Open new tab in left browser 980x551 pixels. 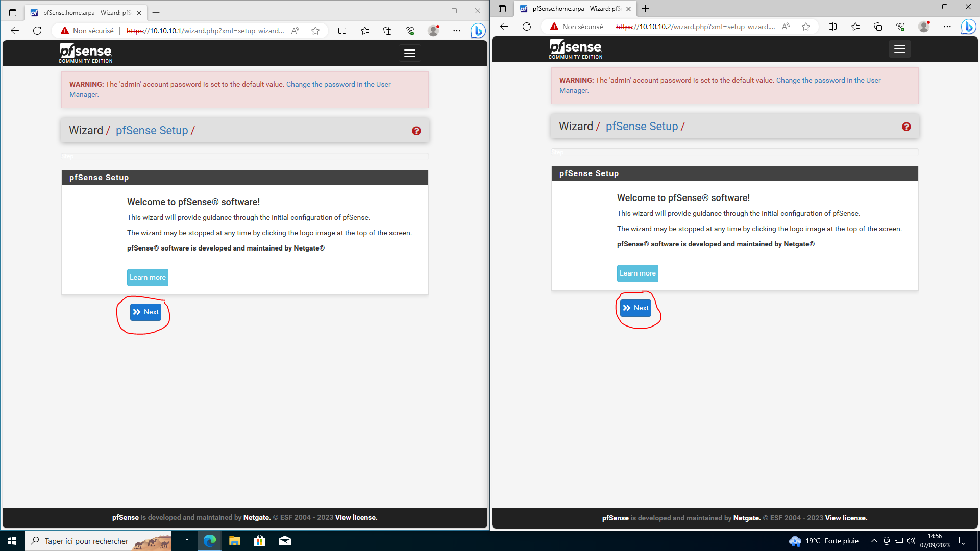[156, 13]
